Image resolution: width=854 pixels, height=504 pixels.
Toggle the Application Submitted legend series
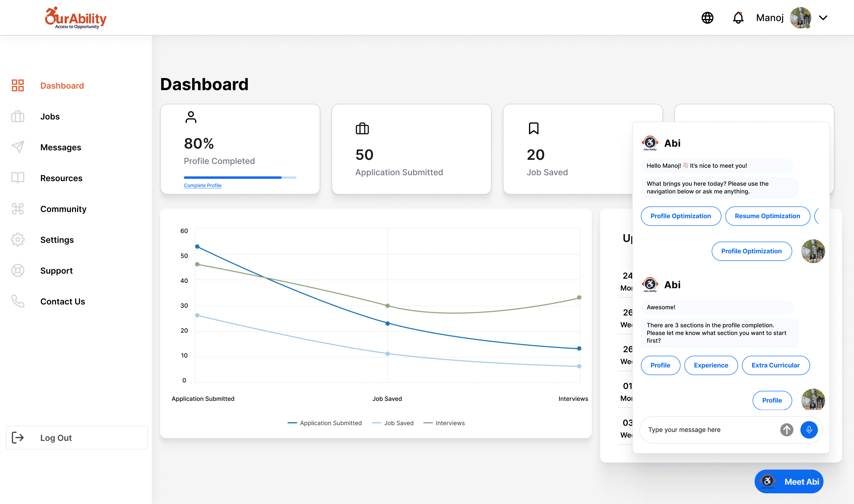tap(324, 423)
